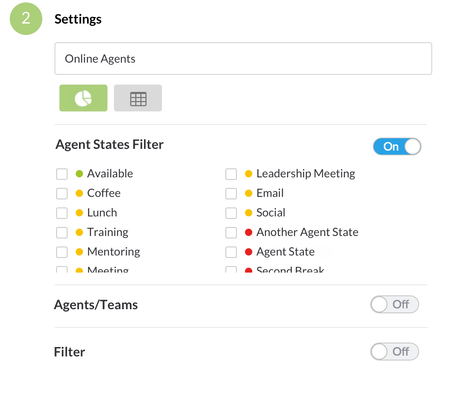This screenshot has height=393, width=470.
Task: Click the Online Agents name field
Action: (243, 59)
